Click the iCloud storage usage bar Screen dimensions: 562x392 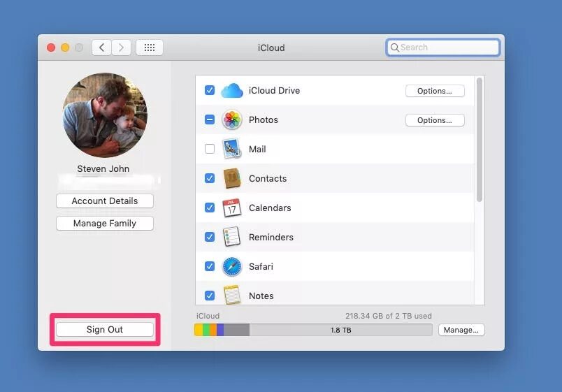(313, 330)
